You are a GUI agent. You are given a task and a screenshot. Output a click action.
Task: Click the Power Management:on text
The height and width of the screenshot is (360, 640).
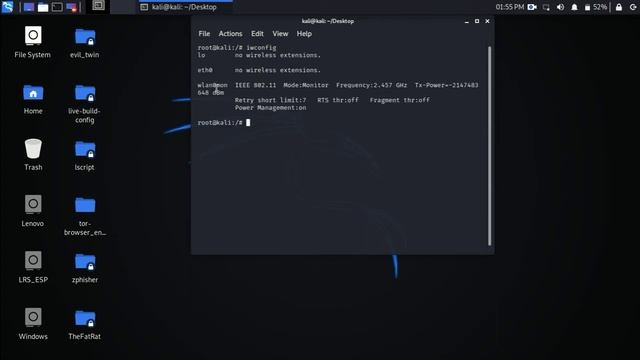pyautogui.click(x=270, y=108)
